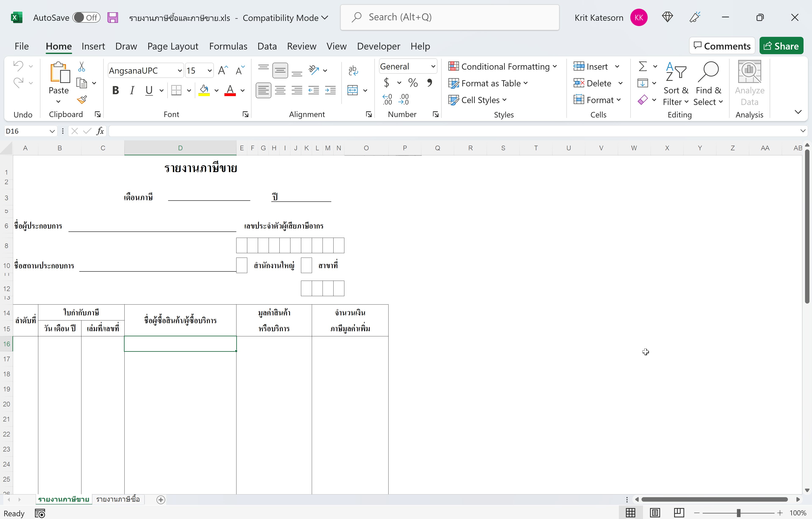Click the Undo arrow
The image size is (812, 519).
click(19, 66)
